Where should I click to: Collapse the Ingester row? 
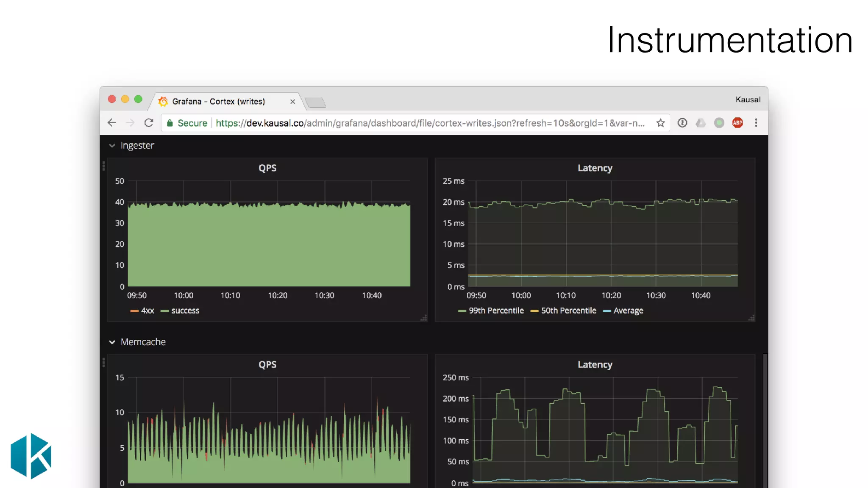tap(112, 146)
